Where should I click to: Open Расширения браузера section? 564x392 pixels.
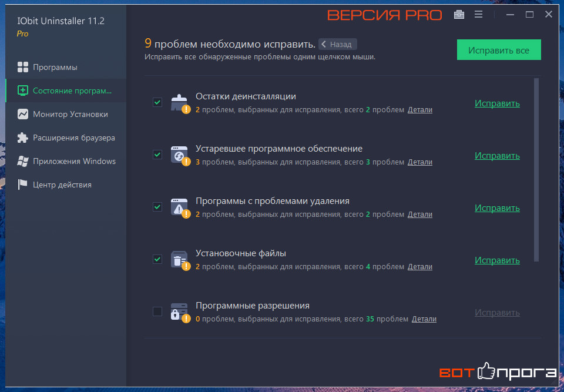[66, 138]
